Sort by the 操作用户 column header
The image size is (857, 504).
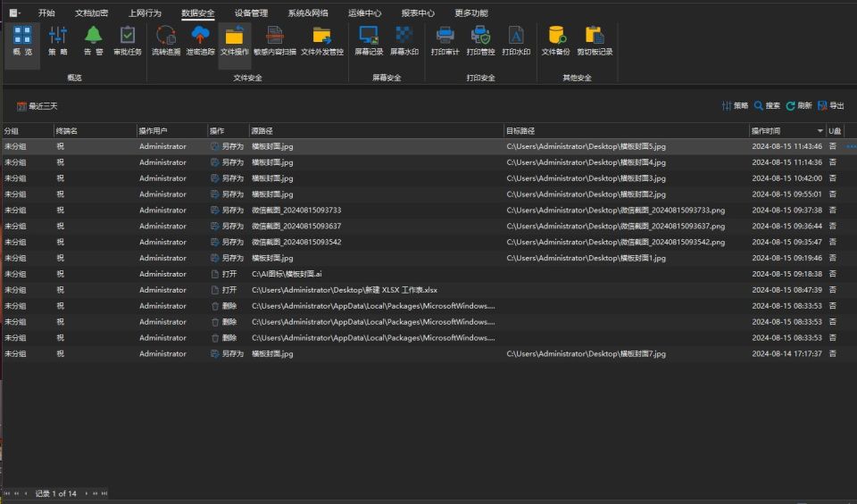coord(171,131)
